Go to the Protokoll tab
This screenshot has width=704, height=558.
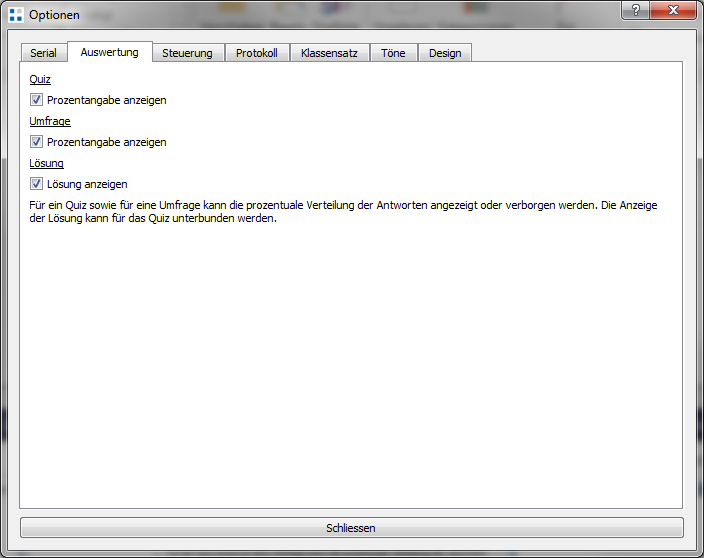click(256, 53)
